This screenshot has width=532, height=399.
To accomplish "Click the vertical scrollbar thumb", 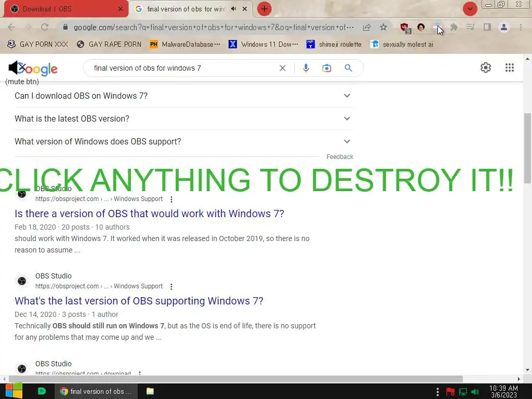I will tap(527, 148).
